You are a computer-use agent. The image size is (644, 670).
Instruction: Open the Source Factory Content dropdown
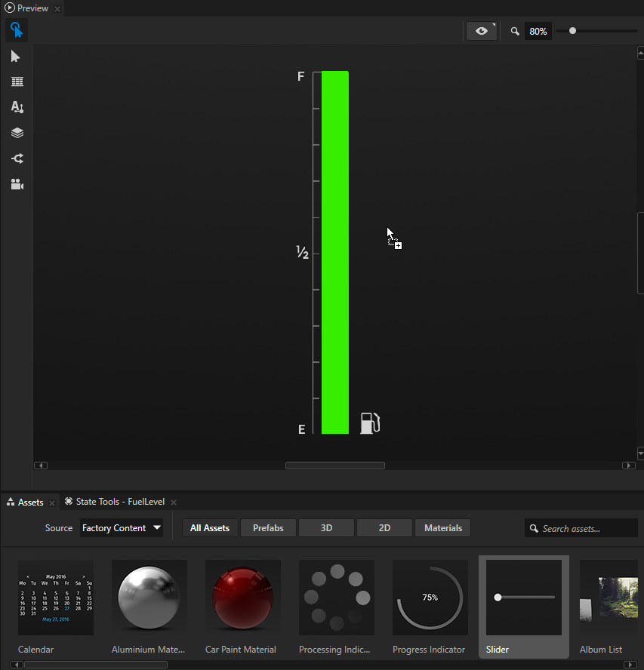(122, 528)
